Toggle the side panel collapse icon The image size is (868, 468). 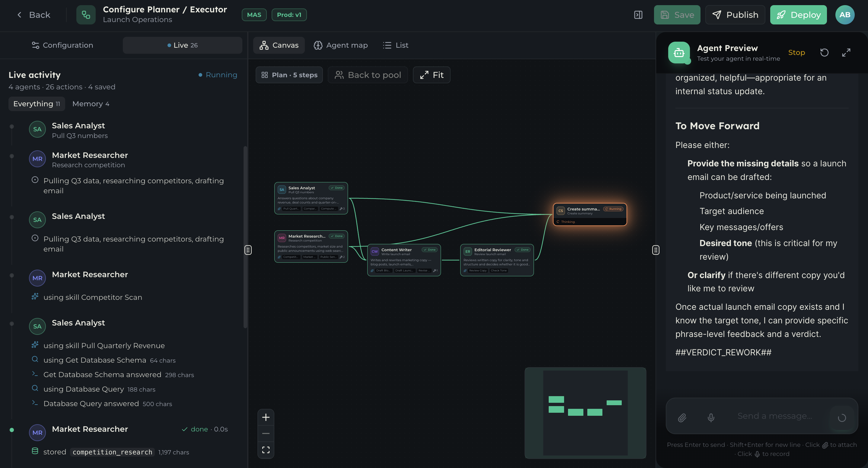[x=638, y=15]
